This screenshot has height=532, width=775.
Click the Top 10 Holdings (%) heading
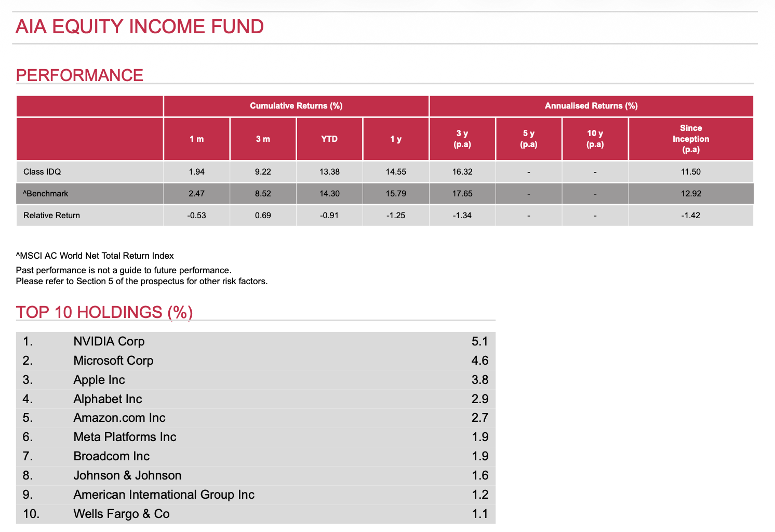pos(104,312)
